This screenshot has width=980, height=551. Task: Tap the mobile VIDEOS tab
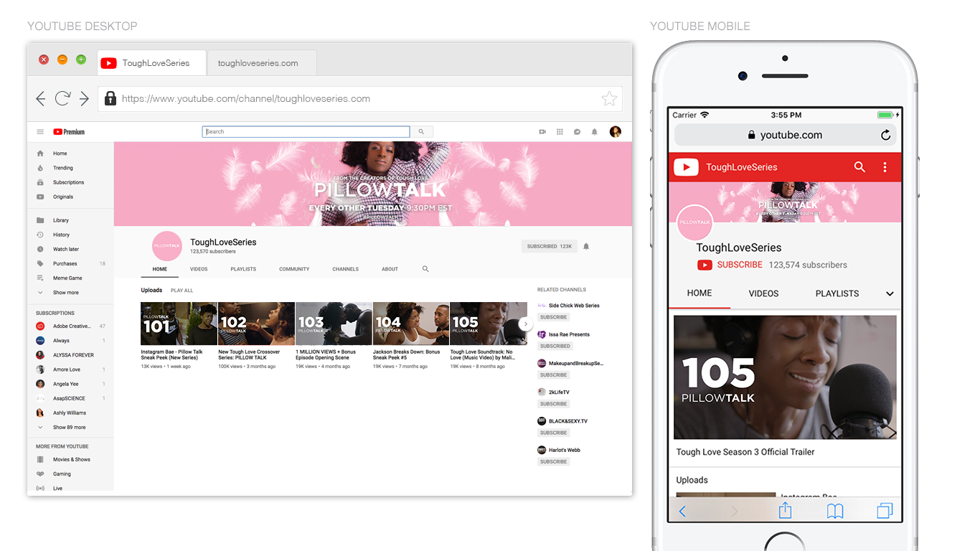pyautogui.click(x=763, y=293)
